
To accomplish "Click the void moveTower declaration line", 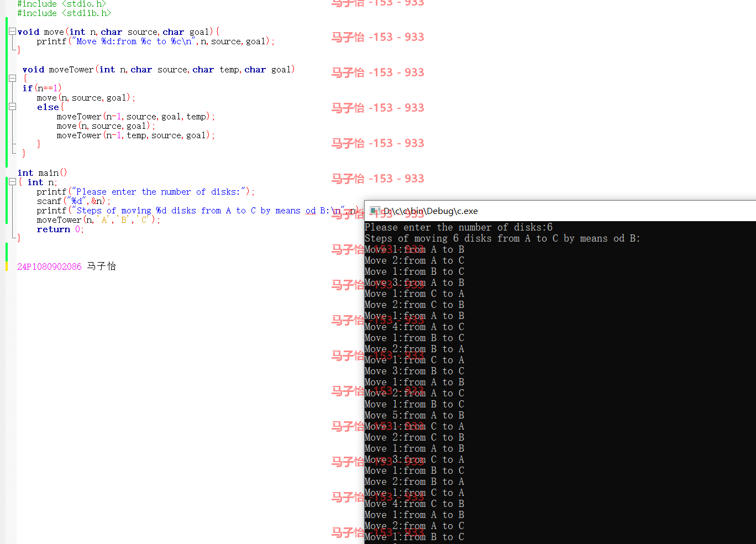I will point(159,70).
